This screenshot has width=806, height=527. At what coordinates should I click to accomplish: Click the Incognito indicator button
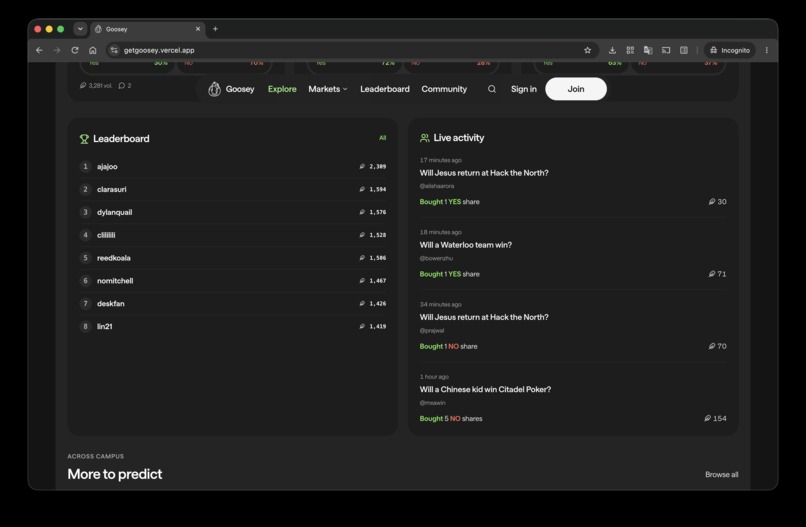[x=729, y=50]
